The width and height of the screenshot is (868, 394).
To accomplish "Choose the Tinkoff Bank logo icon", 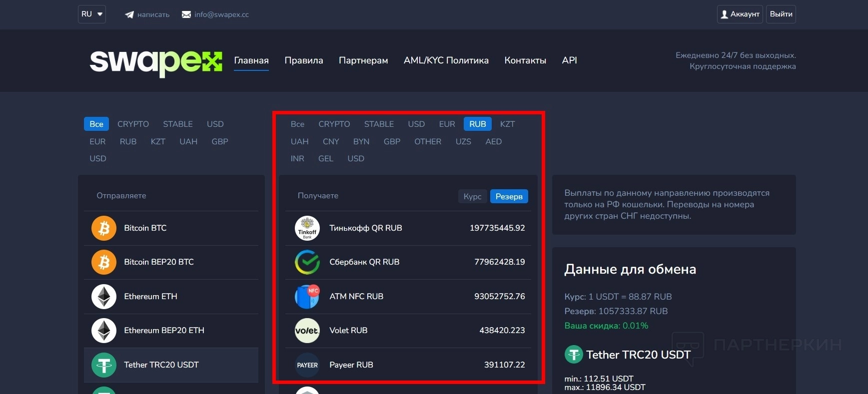I will pyautogui.click(x=307, y=228).
